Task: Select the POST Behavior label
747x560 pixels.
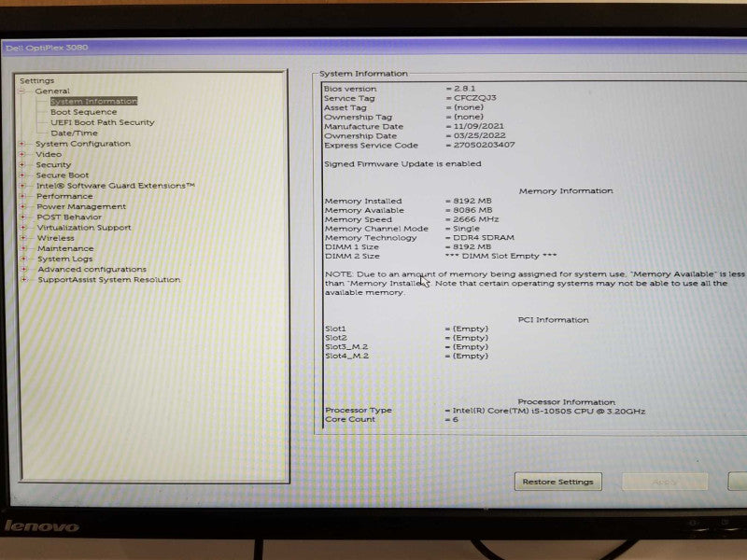Action: pyautogui.click(x=69, y=217)
